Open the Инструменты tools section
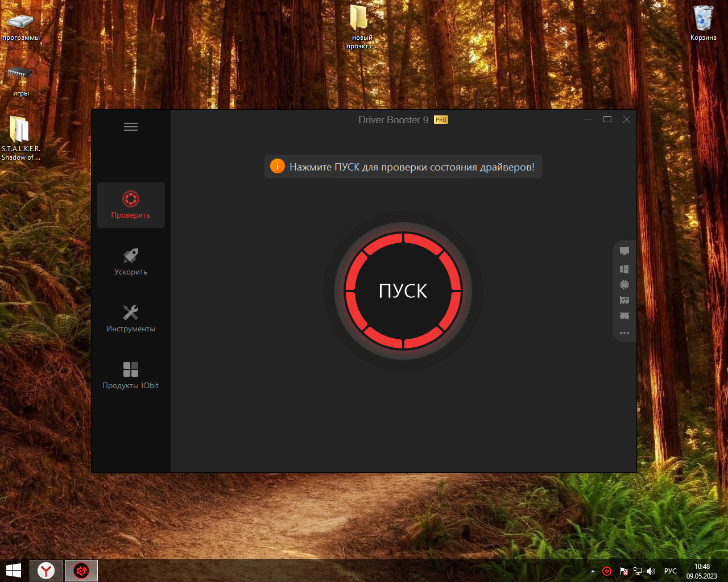The width and height of the screenshot is (728, 582). coord(131,319)
